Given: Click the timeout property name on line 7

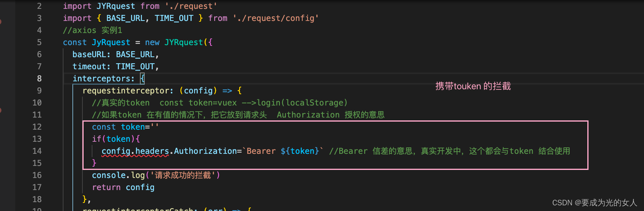Looking at the screenshot, I should point(89,66).
